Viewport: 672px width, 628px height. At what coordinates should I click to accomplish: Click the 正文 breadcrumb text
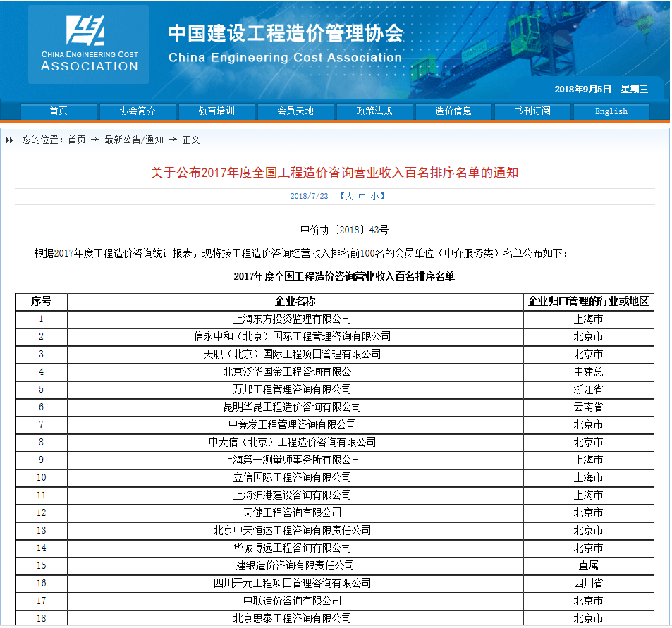click(x=191, y=140)
